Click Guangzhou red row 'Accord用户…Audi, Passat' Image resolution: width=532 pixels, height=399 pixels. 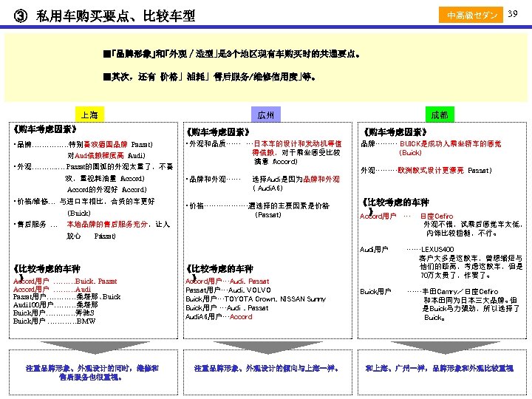coord(227,282)
